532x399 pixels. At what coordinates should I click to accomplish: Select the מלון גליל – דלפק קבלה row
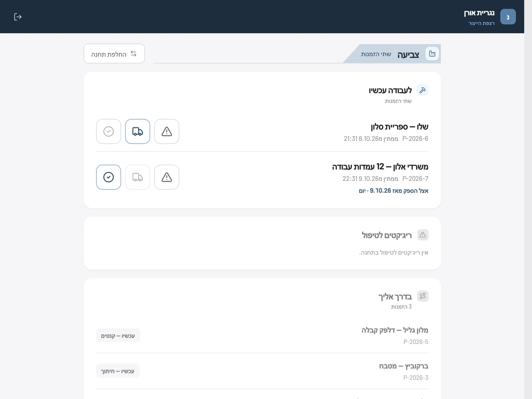click(x=262, y=335)
